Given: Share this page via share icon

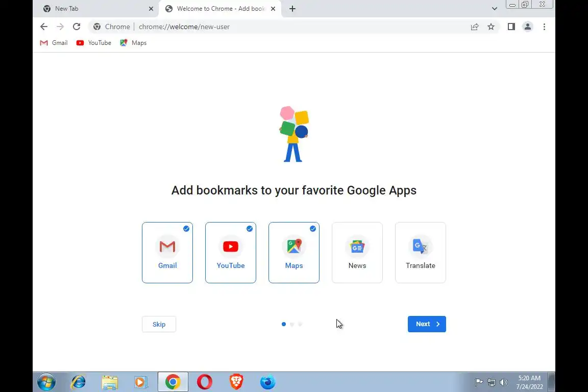Looking at the screenshot, I should pos(475,27).
